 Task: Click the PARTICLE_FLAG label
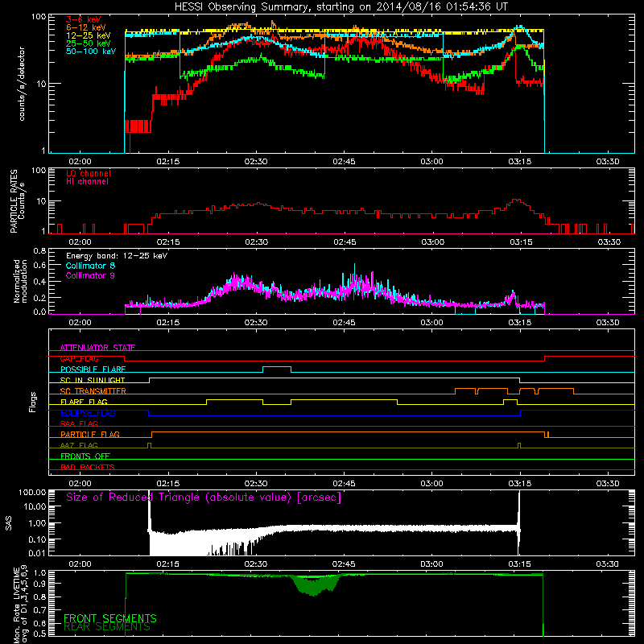[x=90, y=435]
